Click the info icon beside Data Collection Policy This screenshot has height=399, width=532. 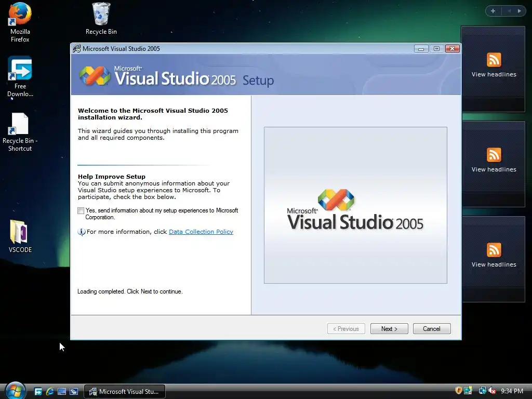coord(82,232)
